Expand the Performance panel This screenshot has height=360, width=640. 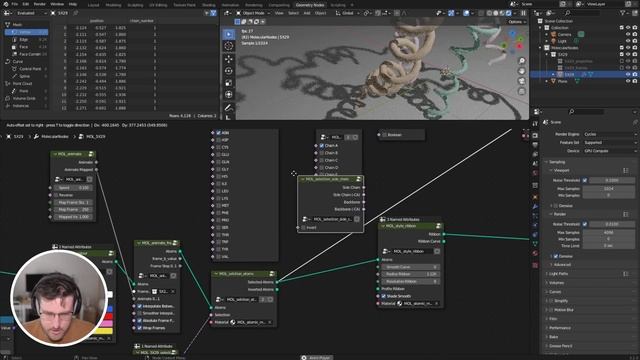559,328
